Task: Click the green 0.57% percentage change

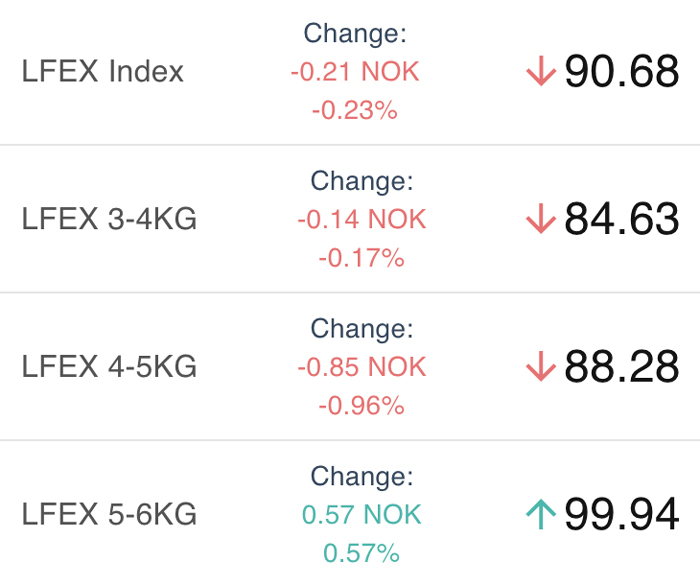Action: (361, 553)
